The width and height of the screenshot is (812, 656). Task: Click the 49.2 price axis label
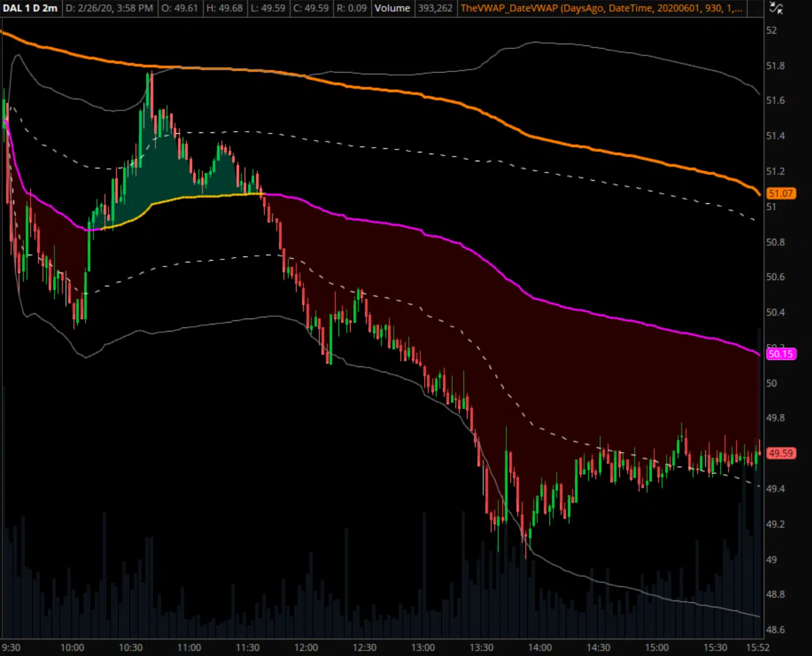point(775,524)
